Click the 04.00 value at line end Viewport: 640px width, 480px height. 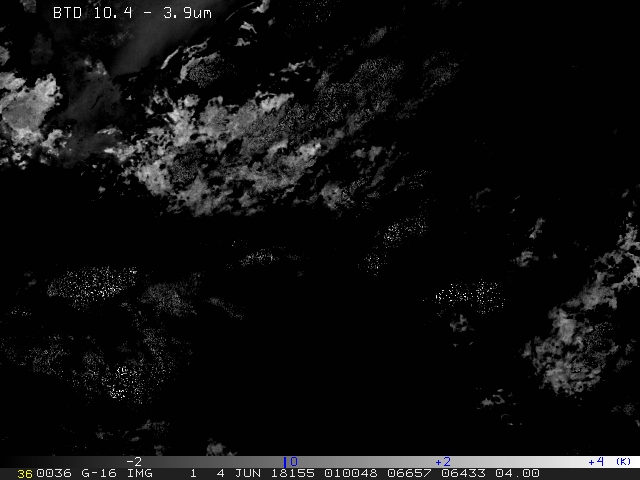pos(519,473)
